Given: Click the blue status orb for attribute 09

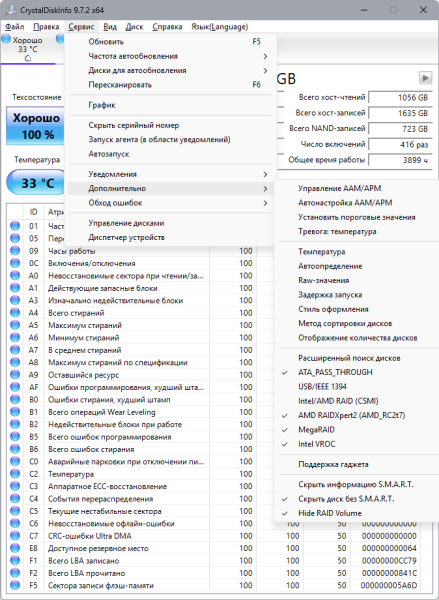Looking at the screenshot, I should [x=15, y=251].
